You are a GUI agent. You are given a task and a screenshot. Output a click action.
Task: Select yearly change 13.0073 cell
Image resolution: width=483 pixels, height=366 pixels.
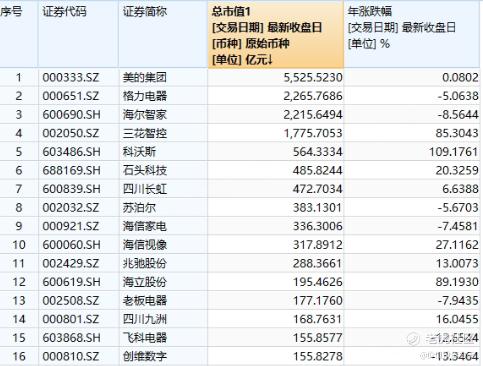pos(412,263)
